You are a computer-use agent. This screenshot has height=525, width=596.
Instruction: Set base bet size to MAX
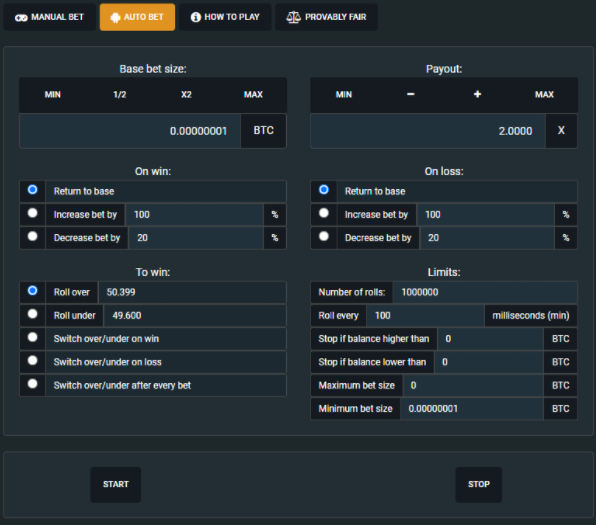pyautogui.click(x=253, y=94)
